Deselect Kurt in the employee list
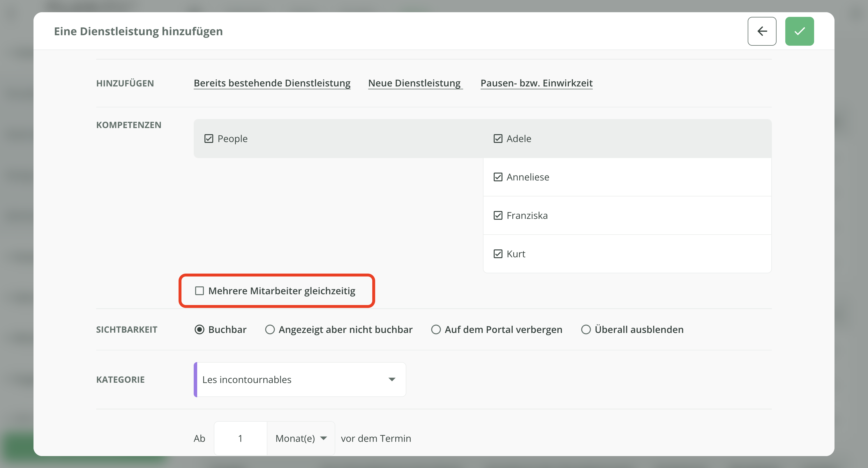The image size is (868, 468). [x=498, y=254]
